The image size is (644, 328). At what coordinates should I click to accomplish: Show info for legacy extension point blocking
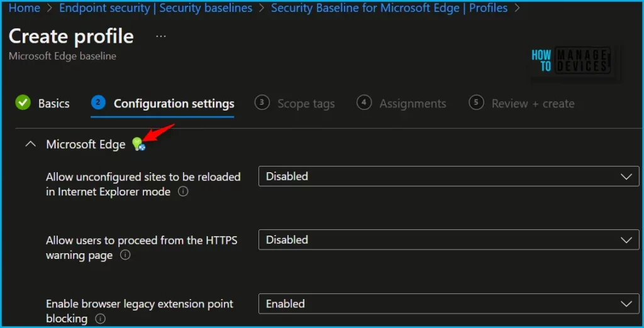point(100,319)
